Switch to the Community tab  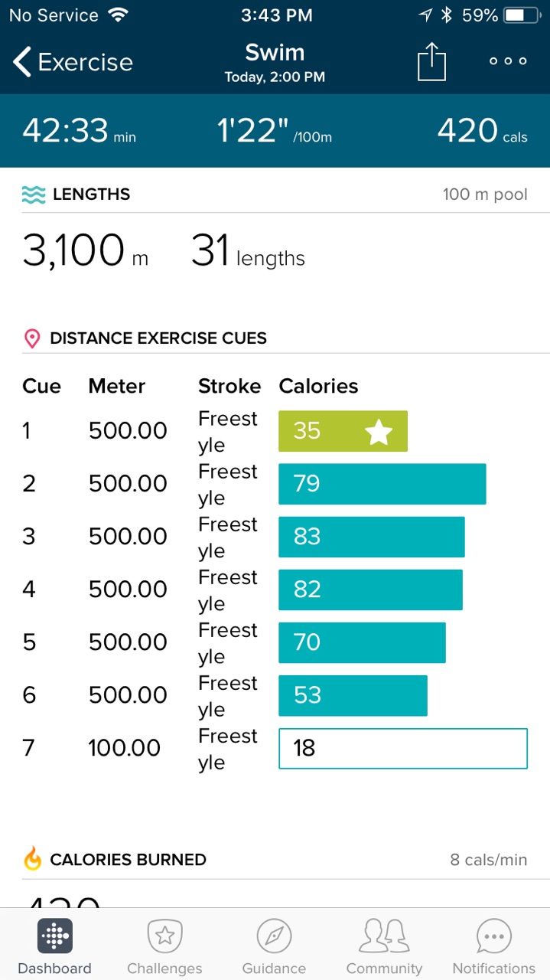click(384, 946)
